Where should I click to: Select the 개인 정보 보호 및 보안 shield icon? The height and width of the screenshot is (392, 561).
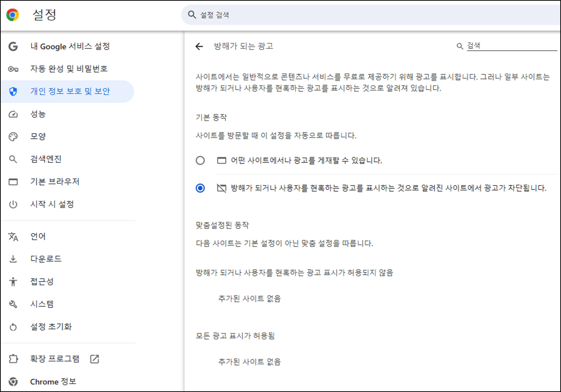click(x=13, y=91)
